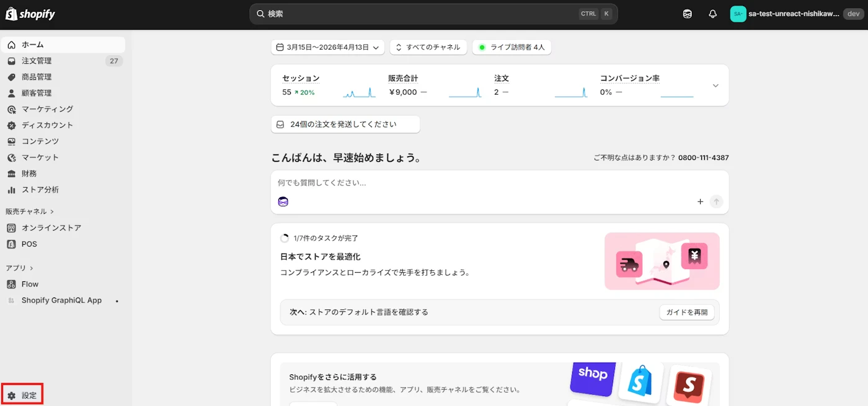The width and height of the screenshot is (868, 406).
Task: Open the Flow app
Action: 63,285
